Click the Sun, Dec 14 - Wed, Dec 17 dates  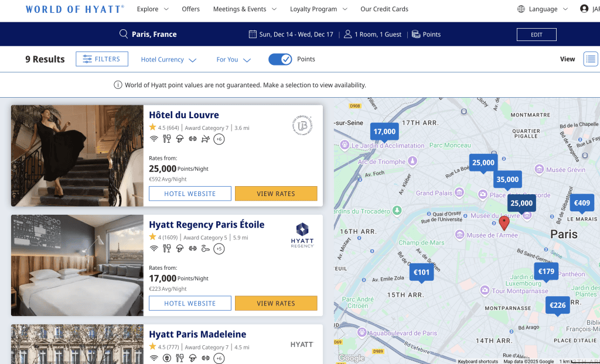click(296, 35)
